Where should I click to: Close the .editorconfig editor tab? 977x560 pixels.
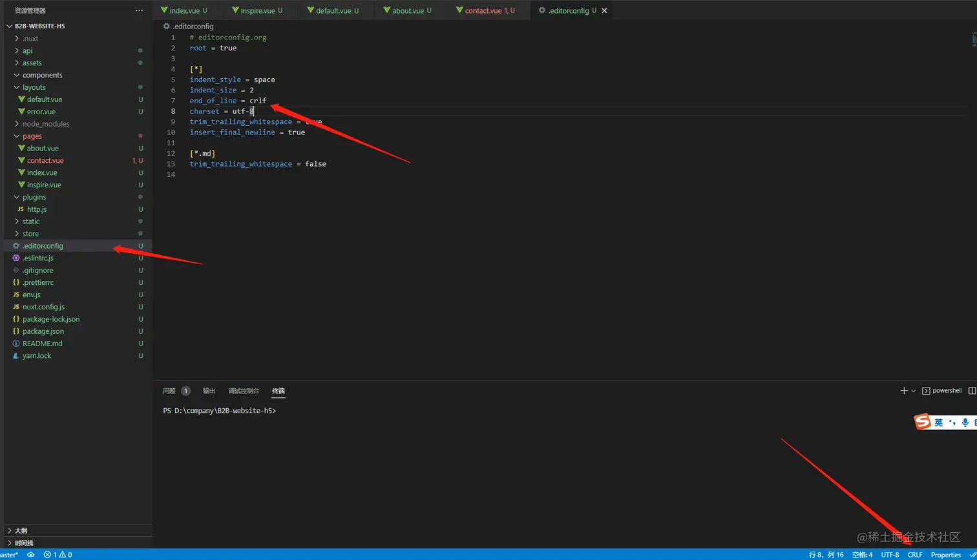click(604, 10)
